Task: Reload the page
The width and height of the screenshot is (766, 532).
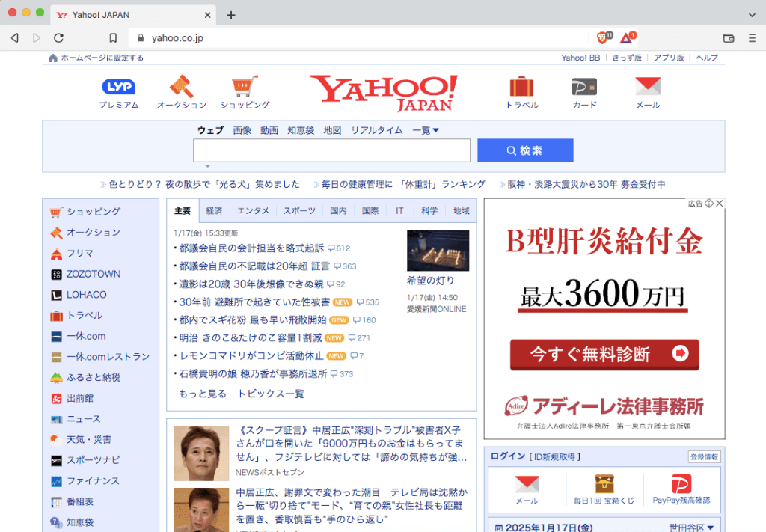Action: pos(58,38)
